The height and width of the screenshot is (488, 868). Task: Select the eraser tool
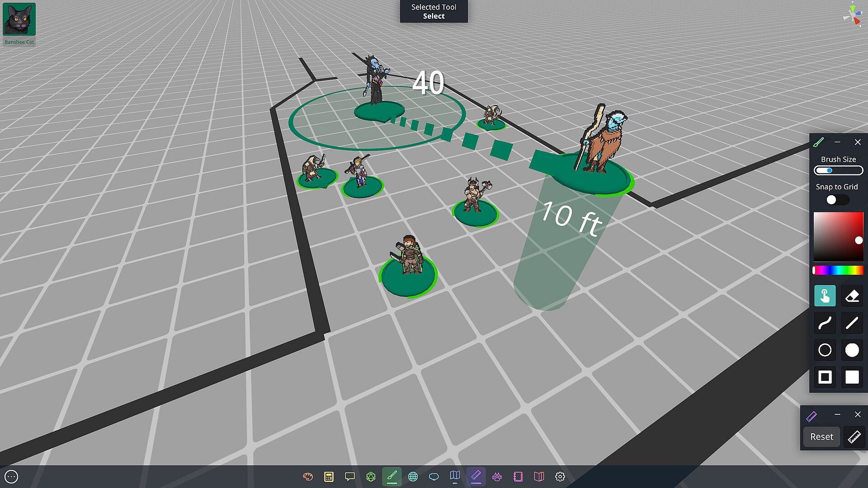[x=852, y=296]
